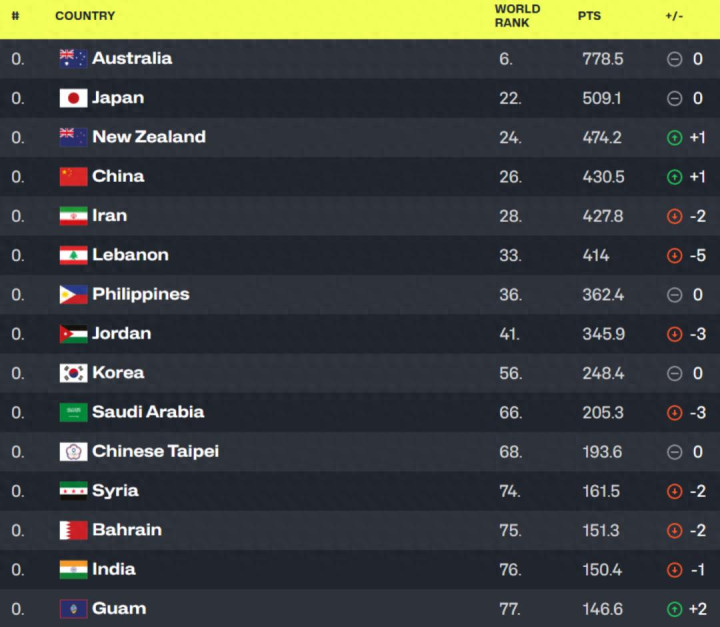Screen dimensions: 720x627
Task: Click red down arrow in Iran row
Action: point(674,216)
